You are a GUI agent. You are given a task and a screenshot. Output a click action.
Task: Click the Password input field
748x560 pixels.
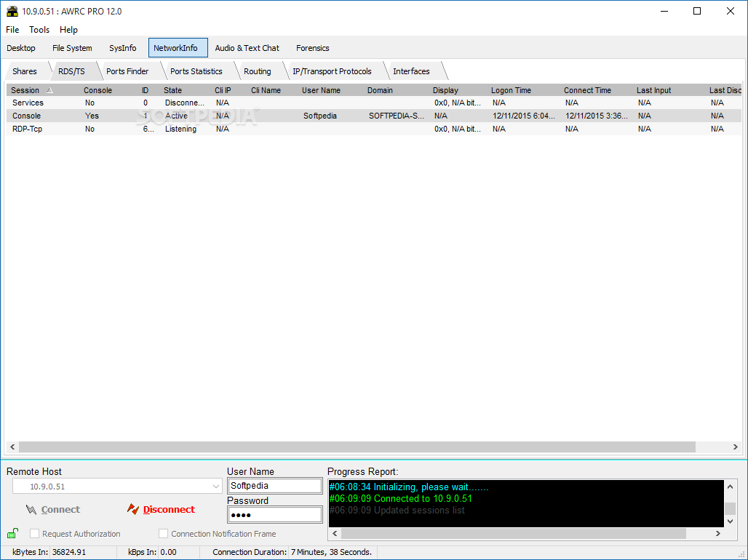275,515
